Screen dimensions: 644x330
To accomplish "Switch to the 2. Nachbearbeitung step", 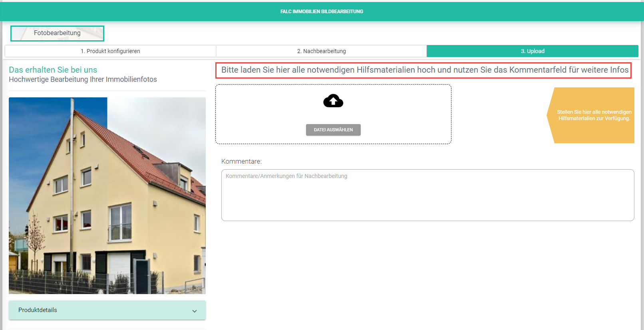I will click(321, 51).
